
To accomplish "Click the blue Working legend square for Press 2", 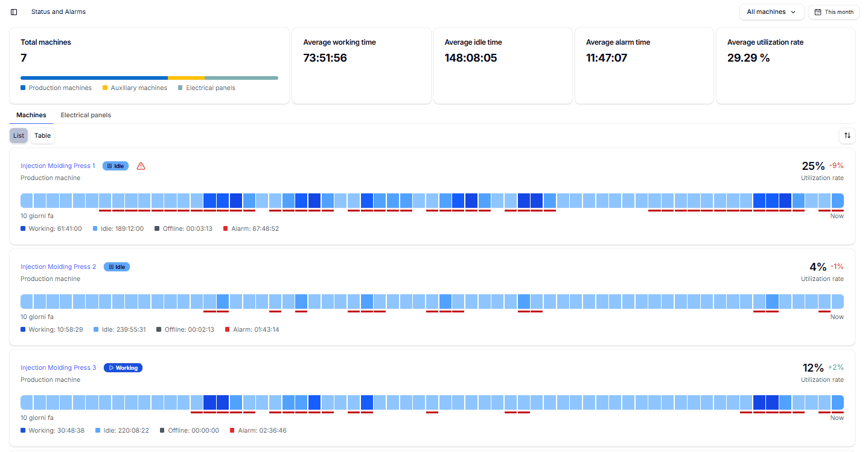I will (x=23, y=329).
